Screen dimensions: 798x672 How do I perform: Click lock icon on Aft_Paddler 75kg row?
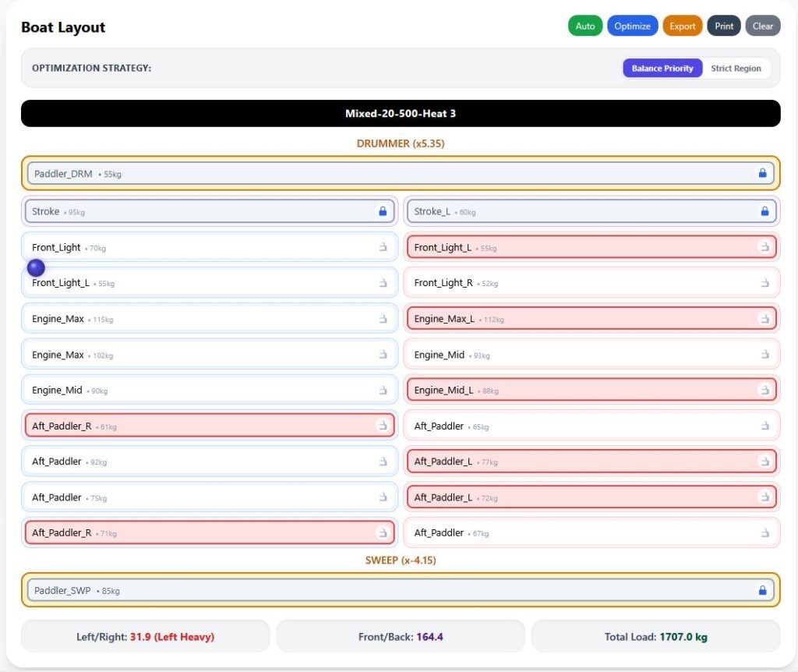click(x=383, y=497)
